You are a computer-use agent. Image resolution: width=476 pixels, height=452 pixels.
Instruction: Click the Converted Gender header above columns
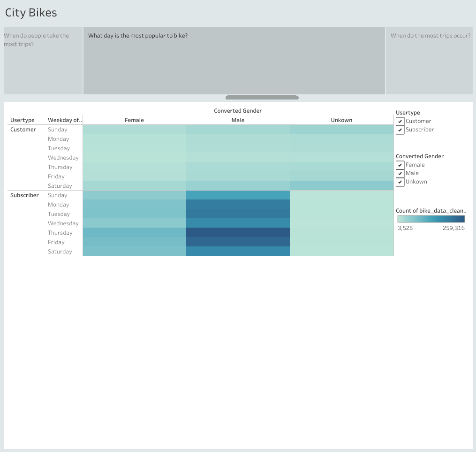pyautogui.click(x=238, y=111)
